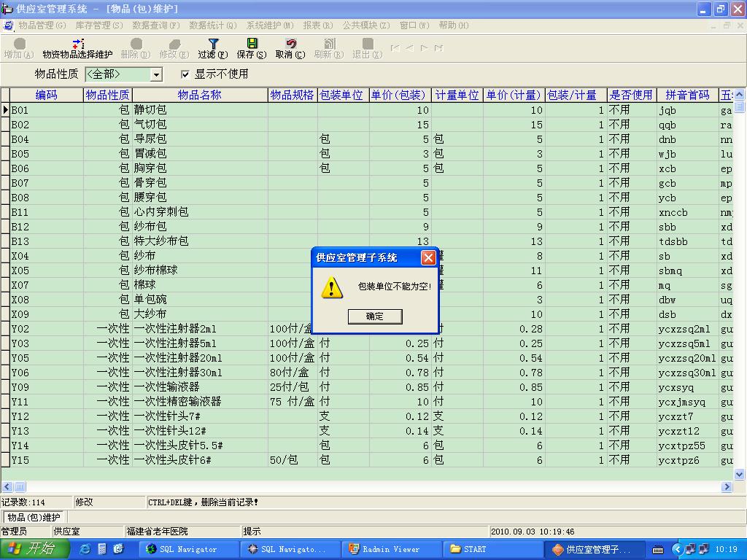Open the 过滤 filter funnel tool

coord(213,49)
